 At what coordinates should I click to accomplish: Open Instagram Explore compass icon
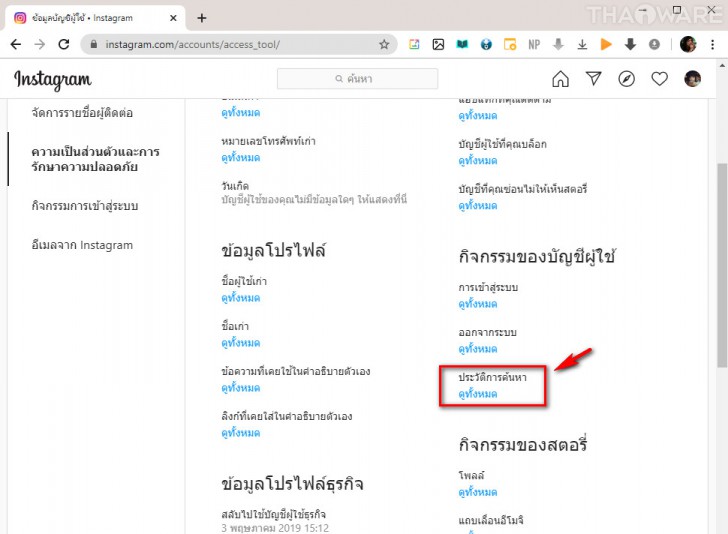pos(626,79)
